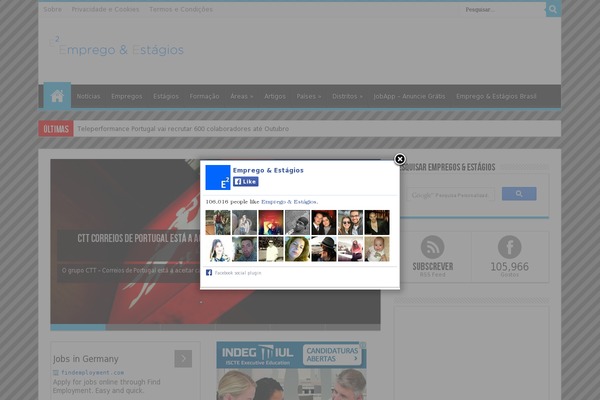Open the Jobs in Germany ad title
This screenshot has height=400, width=600.
(x=86, y=359)
